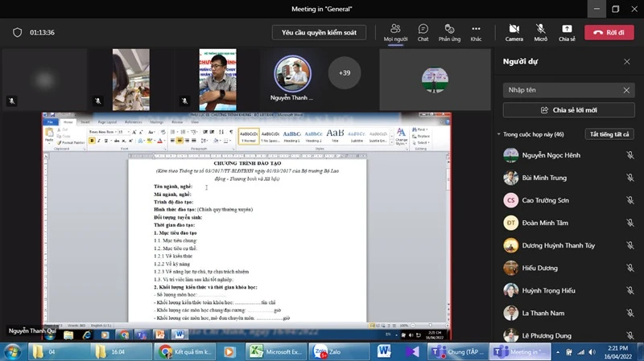Open the Phản ứng reactions menu
The image size is (644, 361).
coord(449,31)
